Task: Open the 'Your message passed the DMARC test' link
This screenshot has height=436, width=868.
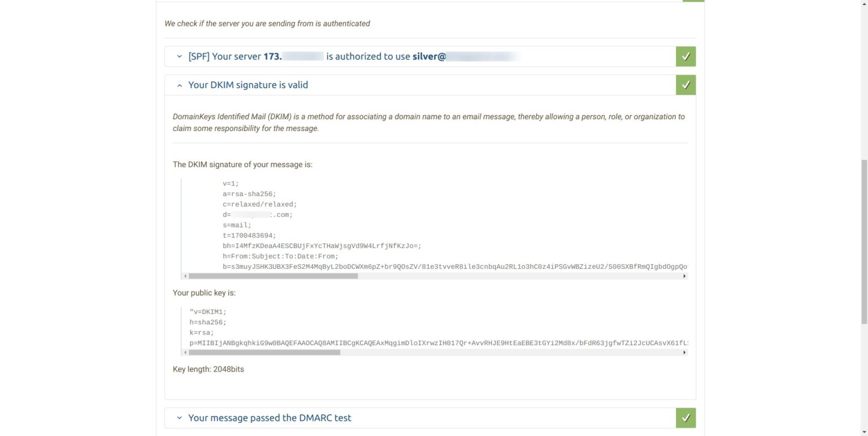Action: (x=270, y=418)
